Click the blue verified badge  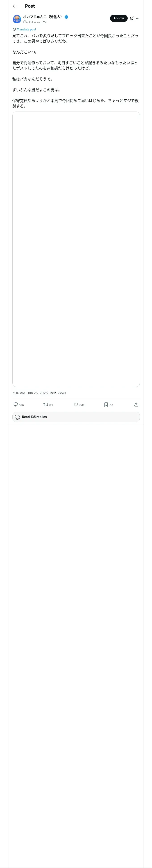tap(66, 17)
